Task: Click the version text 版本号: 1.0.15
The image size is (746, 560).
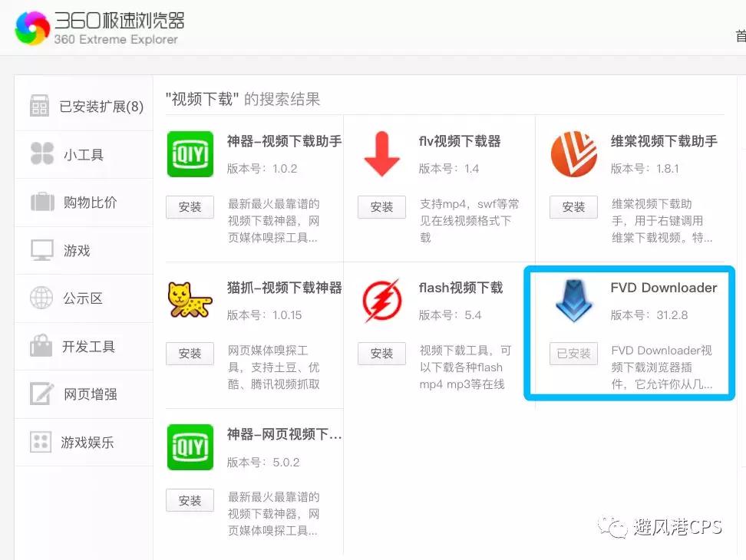Action: (x=264, y=315)
